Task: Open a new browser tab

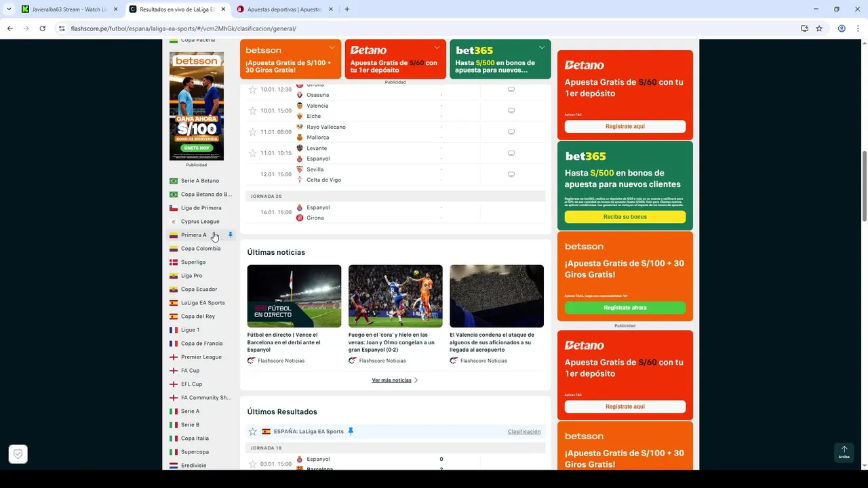Action: tap(347, 9)
